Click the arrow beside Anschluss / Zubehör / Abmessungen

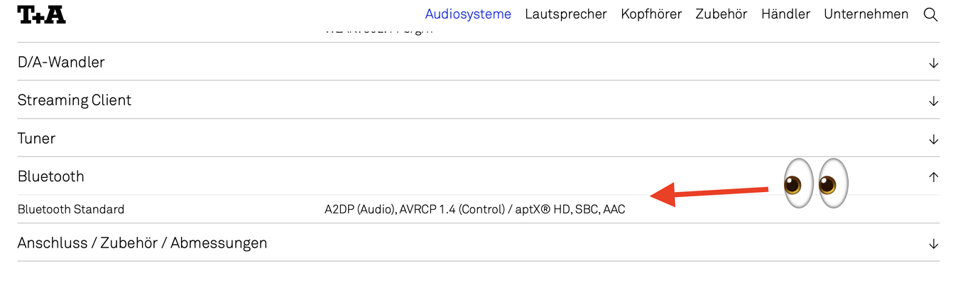point(933,244)
